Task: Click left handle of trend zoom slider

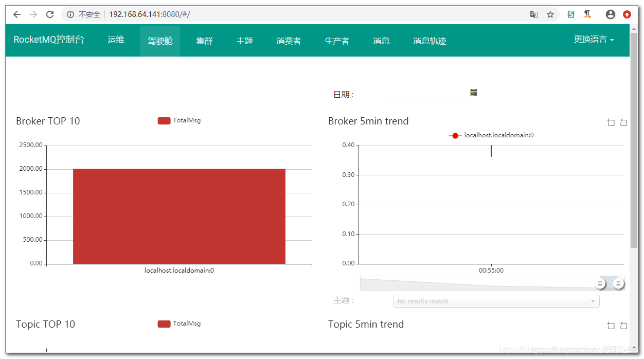Action: pyautogui.click(x=600, y=283)
